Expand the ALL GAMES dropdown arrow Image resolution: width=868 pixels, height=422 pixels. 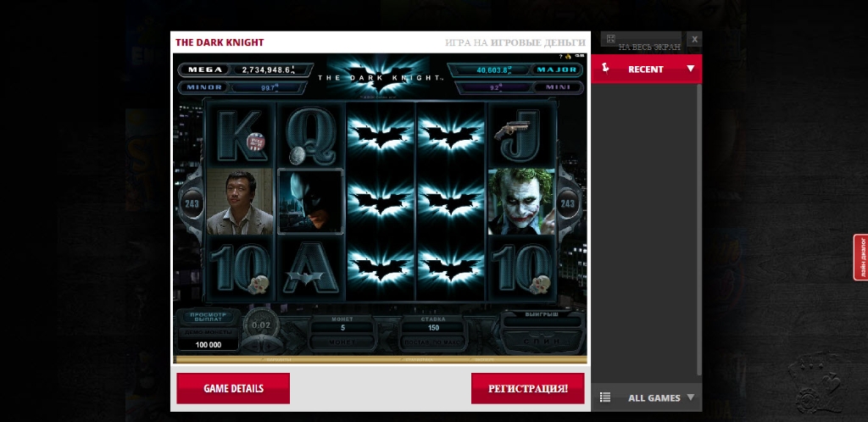pos(690,397)
